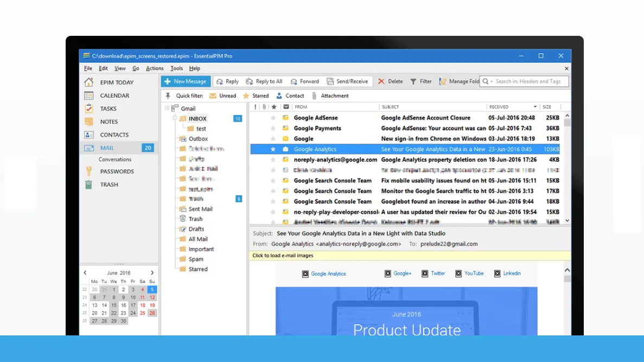Open the Help menu

click(x=195, y=68)
